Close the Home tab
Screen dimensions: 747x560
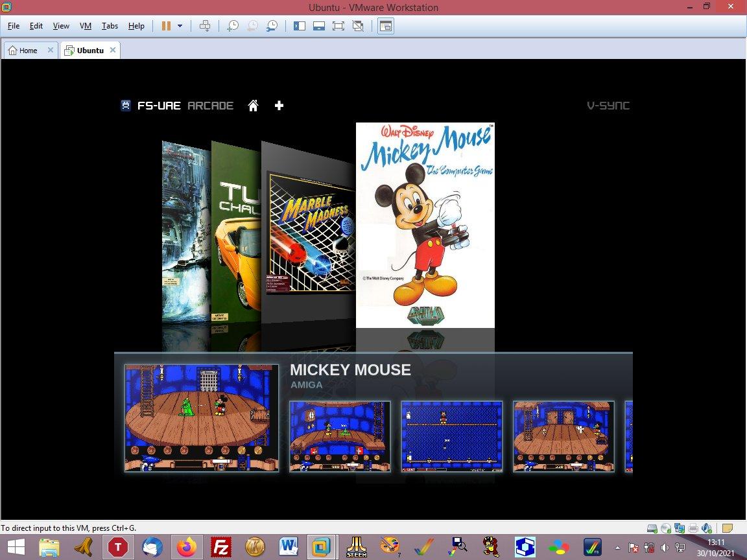pos(50,50)
